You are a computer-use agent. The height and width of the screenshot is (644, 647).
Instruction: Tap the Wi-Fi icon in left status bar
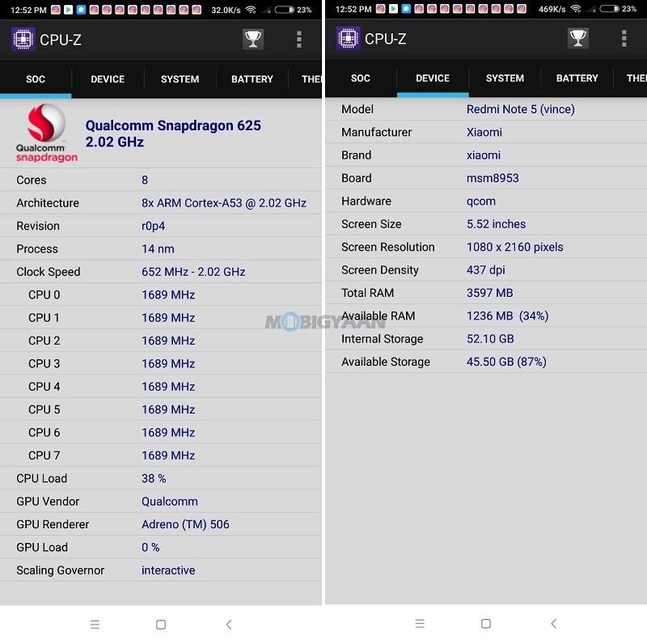click(251, 10)
